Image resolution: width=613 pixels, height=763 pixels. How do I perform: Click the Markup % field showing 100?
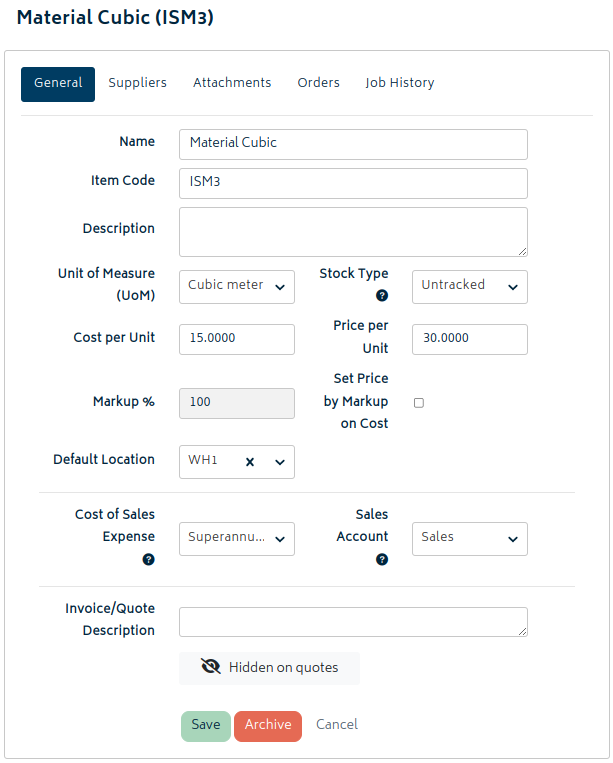point(237,403)
